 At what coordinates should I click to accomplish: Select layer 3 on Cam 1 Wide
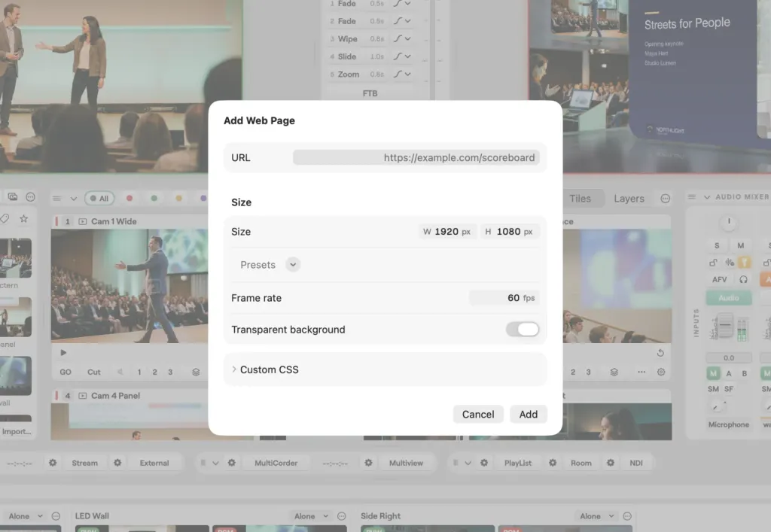coord(170,372)
